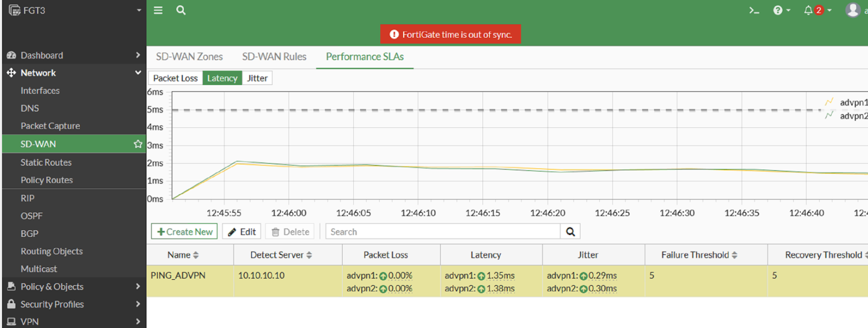Viewport: 868px width, 328px height.
Task: Expand the VPN menu chevron
Action: click(x=138, y=321)
